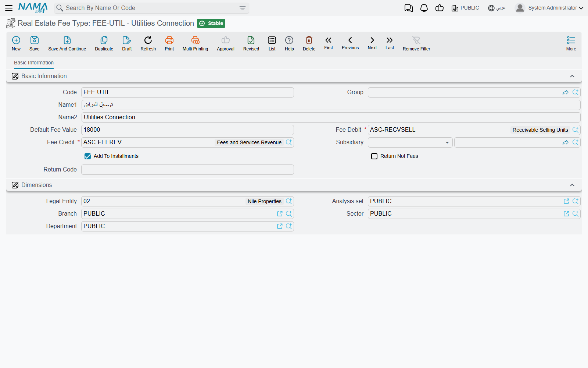The image size is (588, 368).
Task: Collapse the Dimensions section
Action: [572, 185]
